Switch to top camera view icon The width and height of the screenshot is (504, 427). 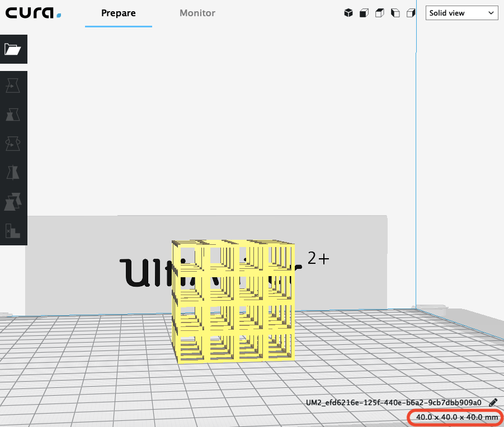tap(380, 13)
